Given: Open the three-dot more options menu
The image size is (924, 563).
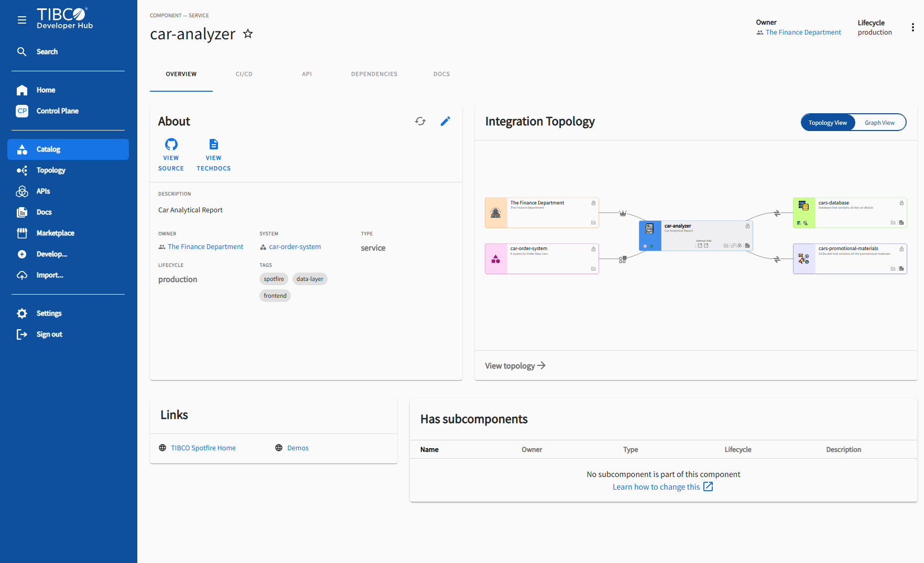Looking at the screenshot, I should (x=913, y=27).
